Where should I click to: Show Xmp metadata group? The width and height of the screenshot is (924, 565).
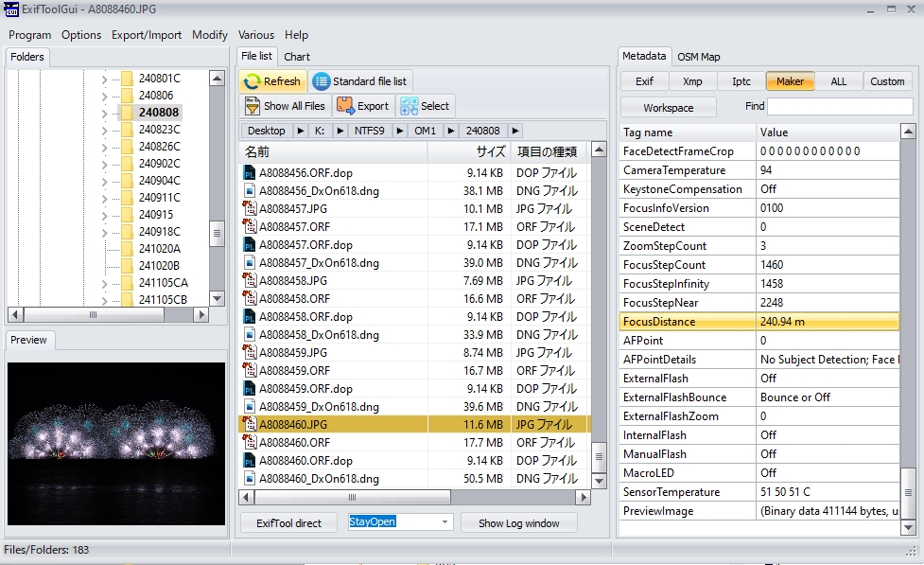[x=692, y=81]
